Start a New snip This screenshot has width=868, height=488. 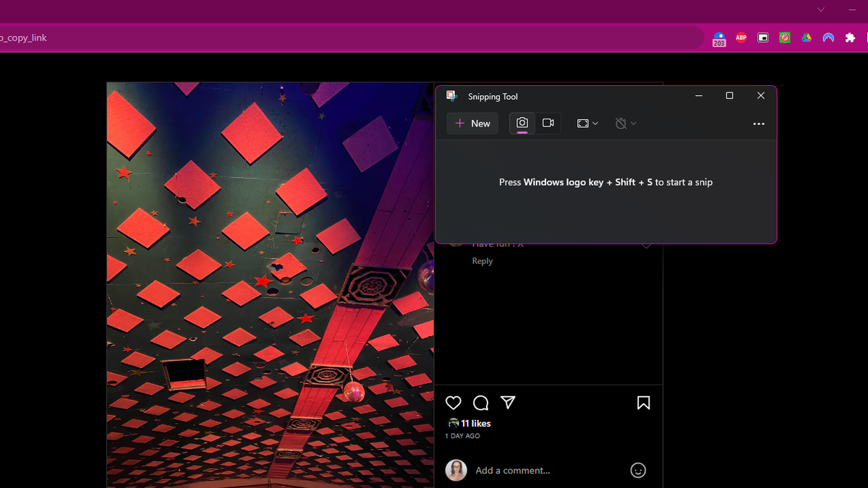tap(472, 123)
